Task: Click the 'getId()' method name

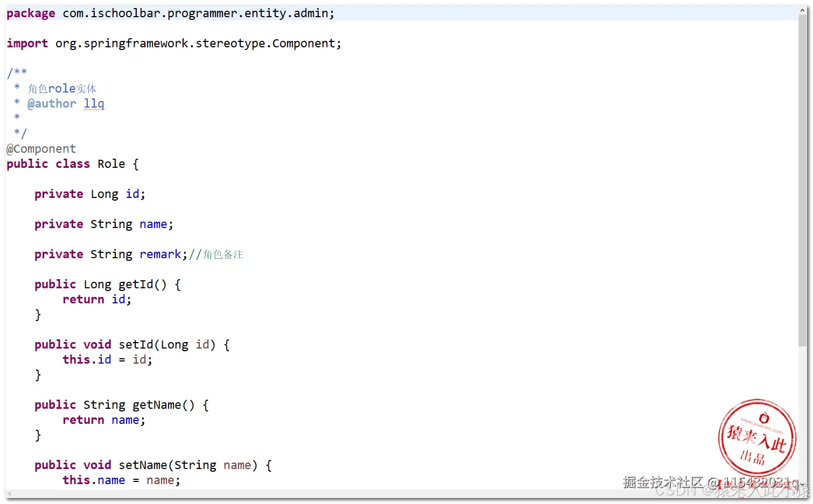Action: pyautogui.click(x=143, y=285)
